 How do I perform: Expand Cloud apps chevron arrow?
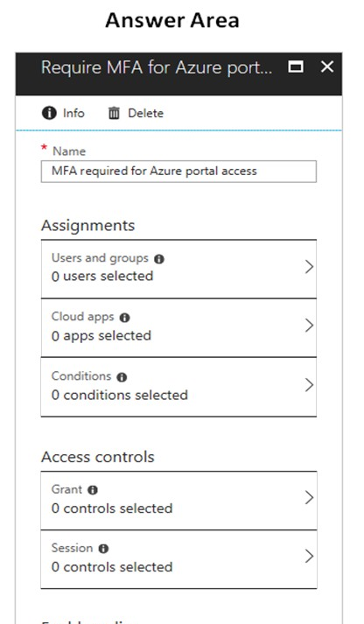[x=309, y=326]
